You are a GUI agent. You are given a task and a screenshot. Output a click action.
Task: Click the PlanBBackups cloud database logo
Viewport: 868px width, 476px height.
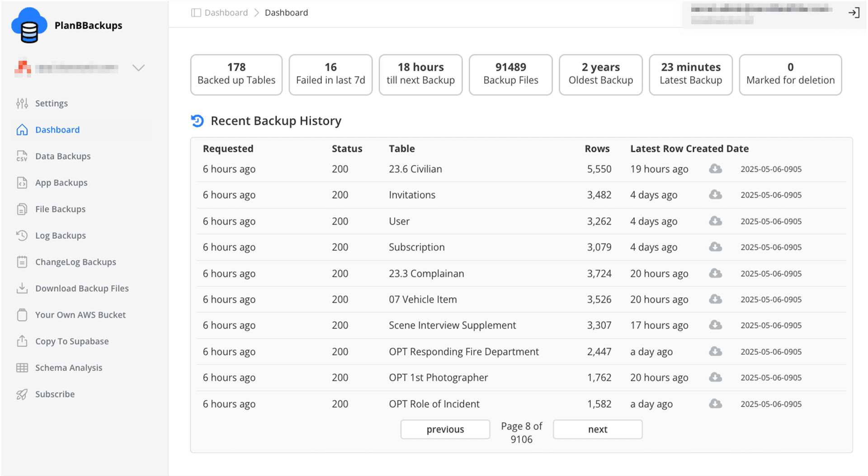[x=29, y=25]
